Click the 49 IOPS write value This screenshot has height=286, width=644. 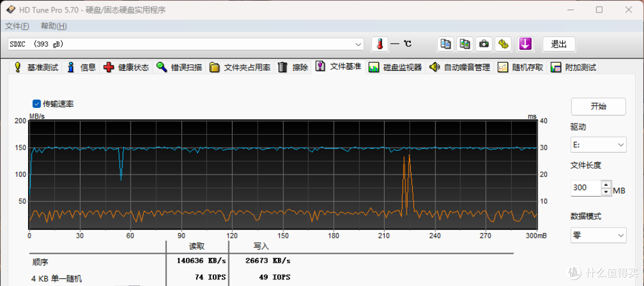(275, 278)
